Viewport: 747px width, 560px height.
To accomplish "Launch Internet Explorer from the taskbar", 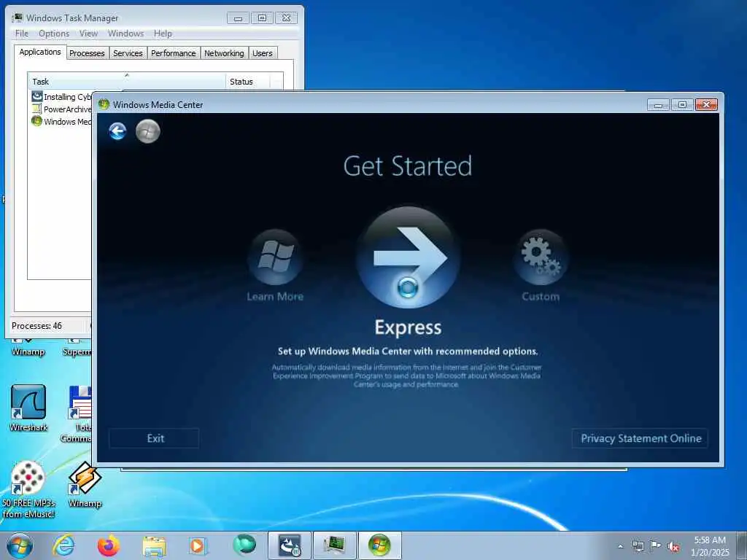I will point(64,545).
